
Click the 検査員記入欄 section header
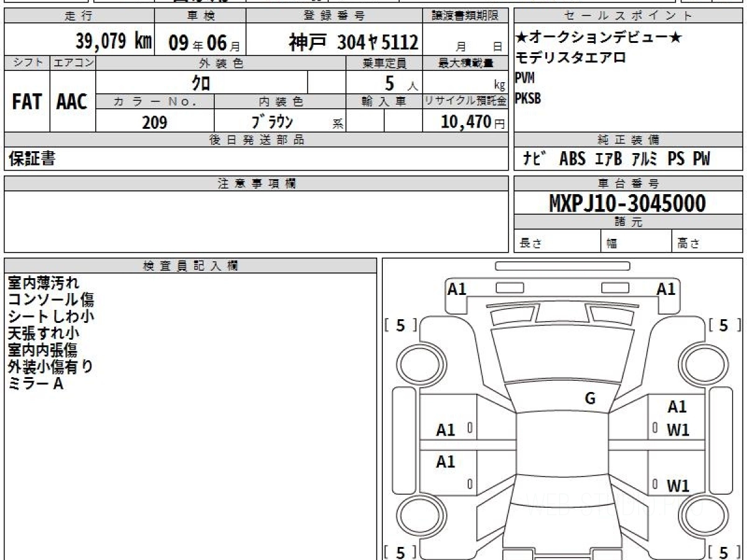[x=190, y=266]
